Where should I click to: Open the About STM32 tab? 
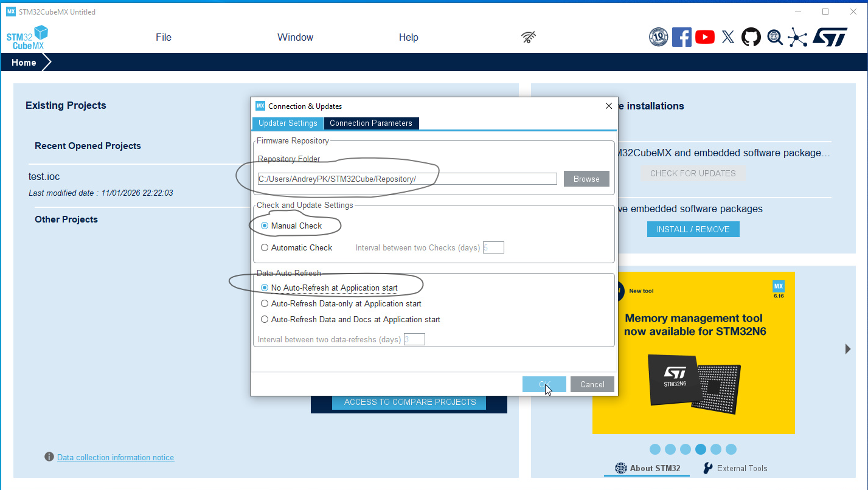(x=647, y=468)
